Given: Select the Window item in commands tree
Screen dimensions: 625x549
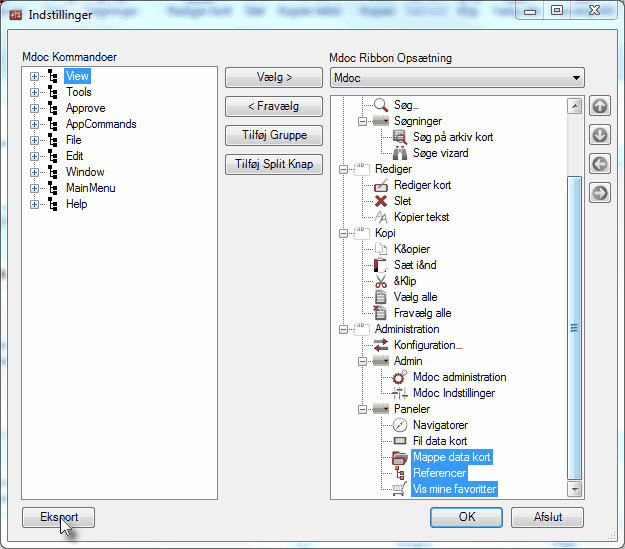Looking at the screenshot, I should click(x=85, y=172).
